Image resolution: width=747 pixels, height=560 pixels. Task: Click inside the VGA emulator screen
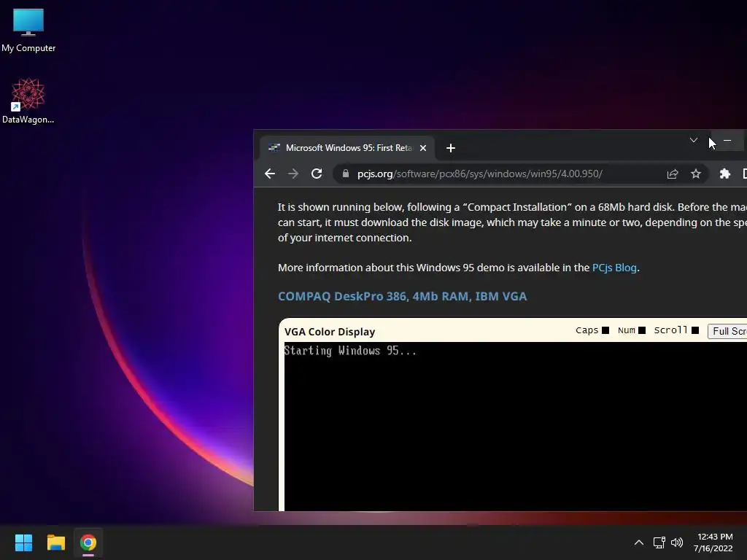point(516,426)
